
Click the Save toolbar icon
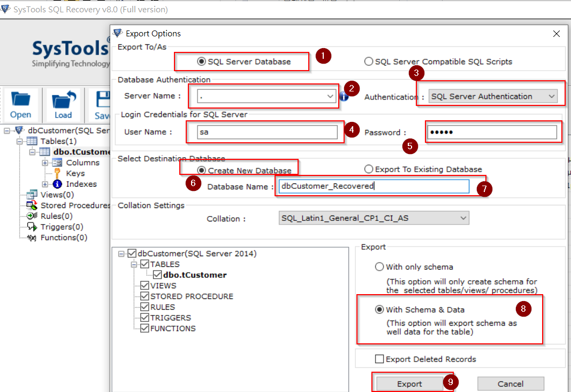103,99
